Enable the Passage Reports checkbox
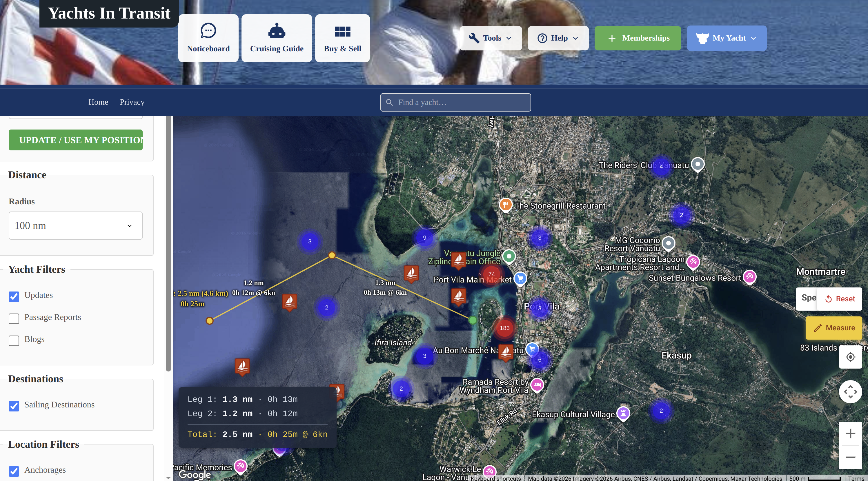Image resolution: width=868 pixels, height=481 pixels. (14, 318)
